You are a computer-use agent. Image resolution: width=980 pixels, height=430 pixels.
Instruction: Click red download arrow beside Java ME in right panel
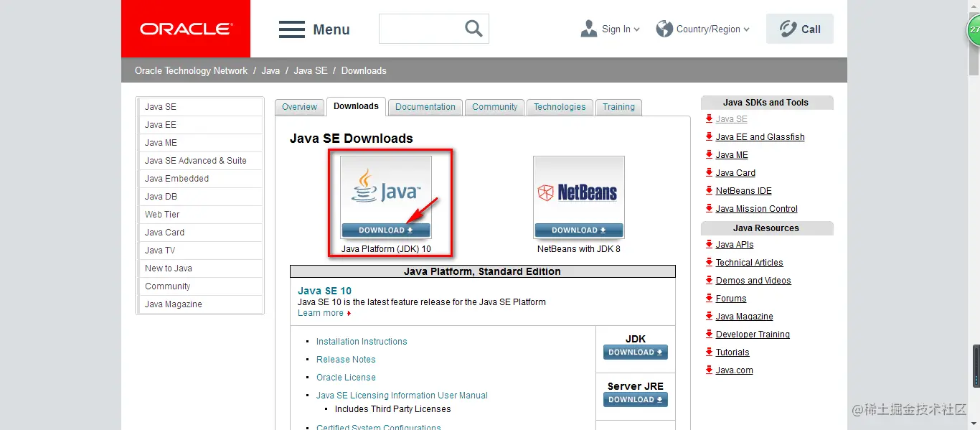pyautogui.click(x=709, y=154)
